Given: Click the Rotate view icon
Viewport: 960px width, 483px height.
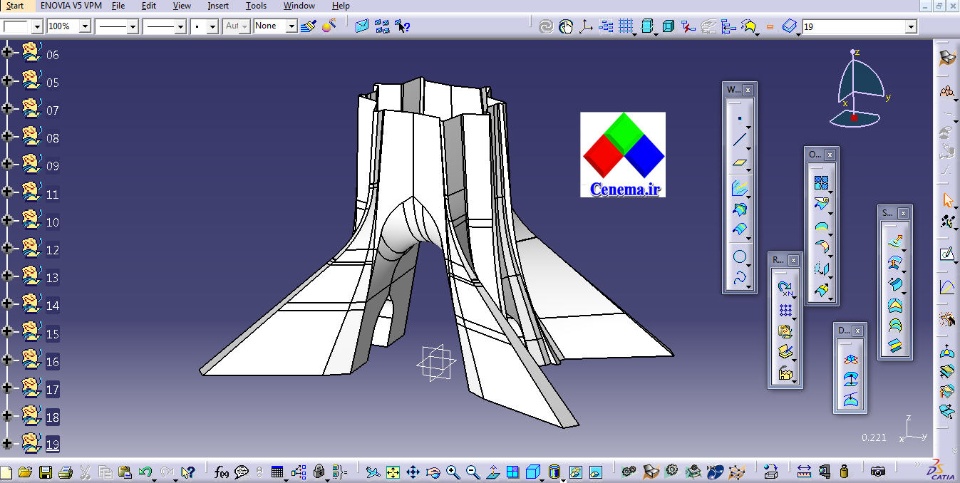Looking at the screenshot, I should coord(433,472).
